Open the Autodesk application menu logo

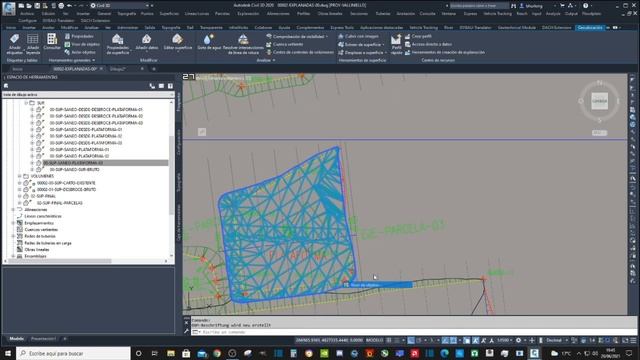(x=8, y=8)
